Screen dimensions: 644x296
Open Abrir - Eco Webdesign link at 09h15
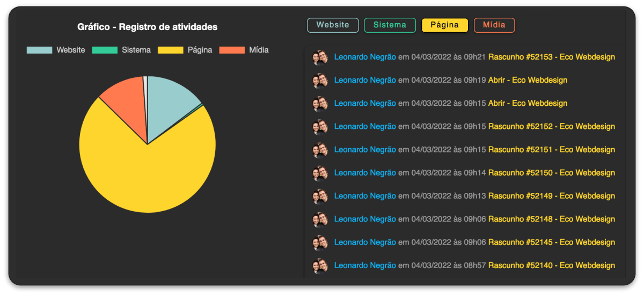(x=528, y=103)
